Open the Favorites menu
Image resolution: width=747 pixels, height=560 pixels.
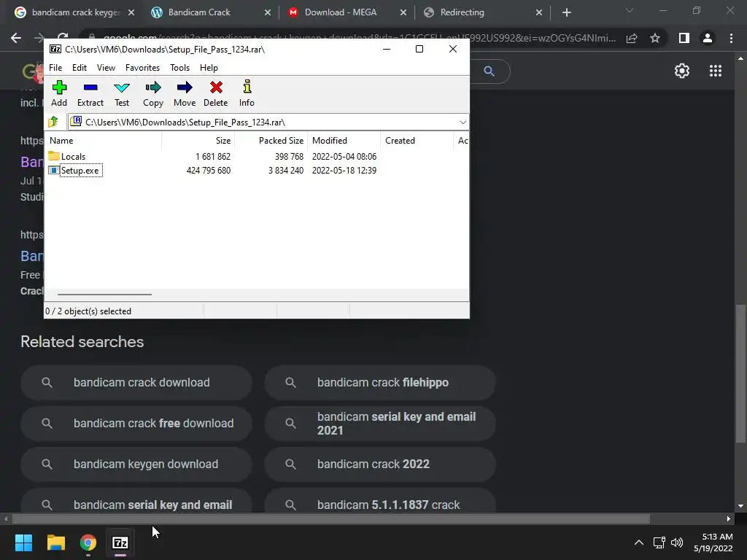pos(142,68)
